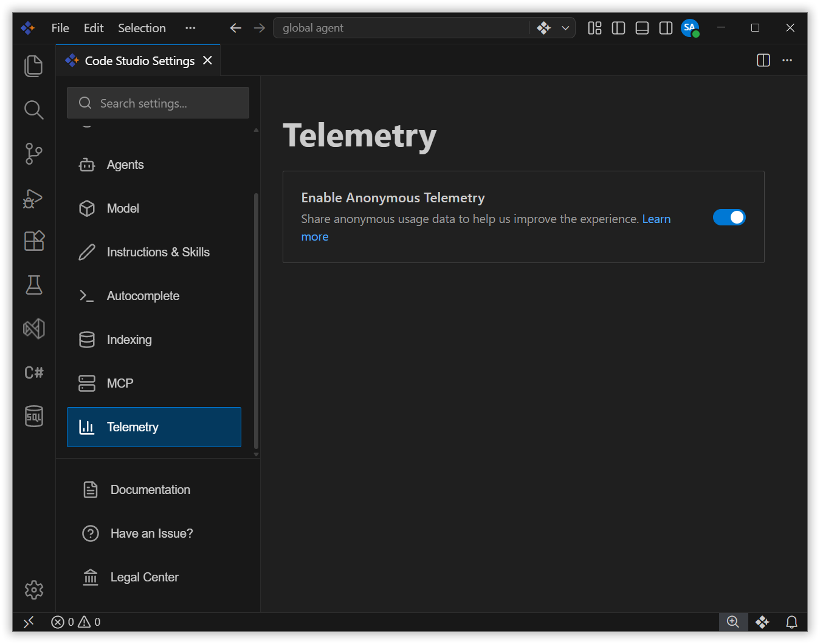Open the title bar menu overflow ellipsis
This screenshot has height=644, width=820.
pyautogui.click(x=190, y=28)
